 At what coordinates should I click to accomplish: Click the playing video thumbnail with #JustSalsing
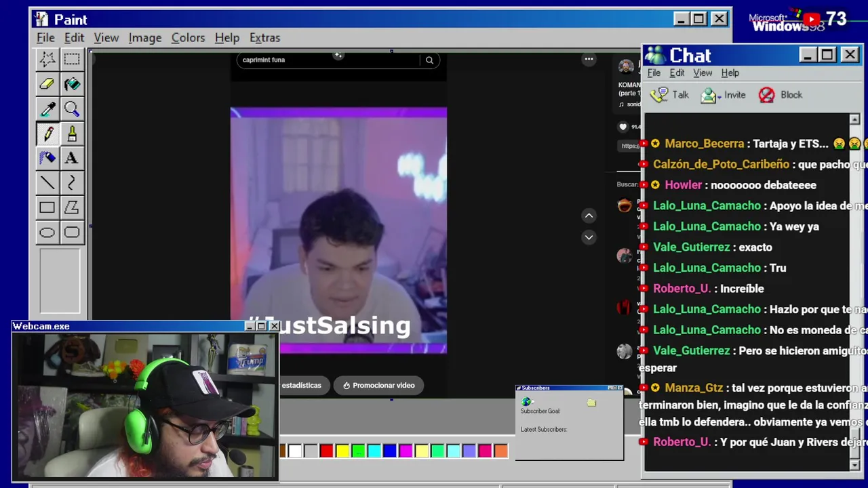[x=338, y=230]
